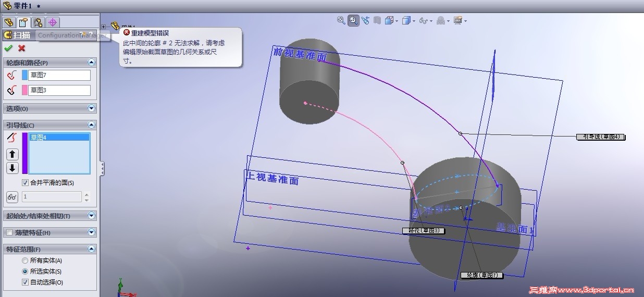The width and height of the screenshot is (644, 297).
Task: Click the View Settings monitor icon
Action: point(458,20)
